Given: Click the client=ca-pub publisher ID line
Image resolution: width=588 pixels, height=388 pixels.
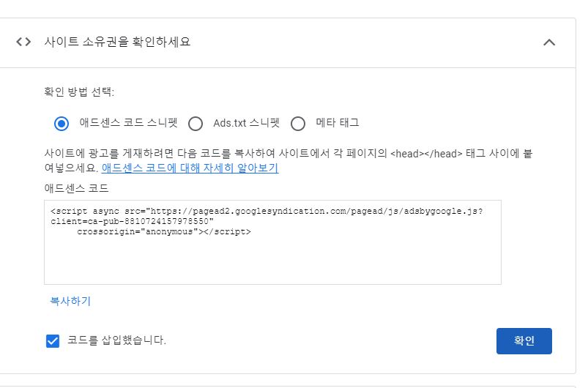Looking at the screenshot, I should click(132, 221).
